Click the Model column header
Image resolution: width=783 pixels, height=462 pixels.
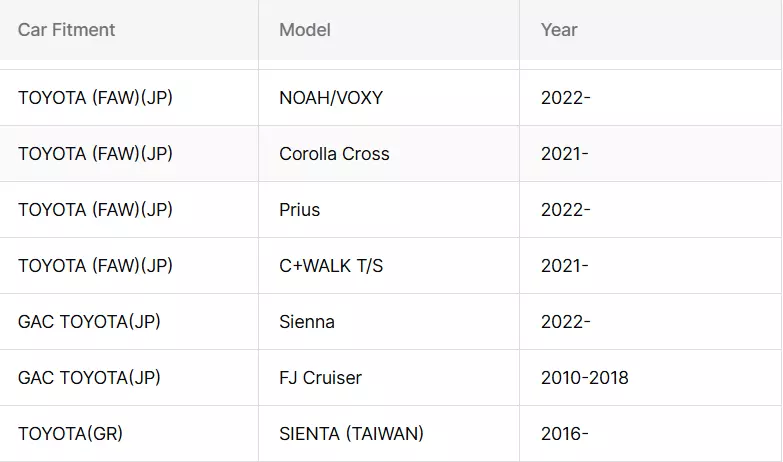[x=389, y=30]
